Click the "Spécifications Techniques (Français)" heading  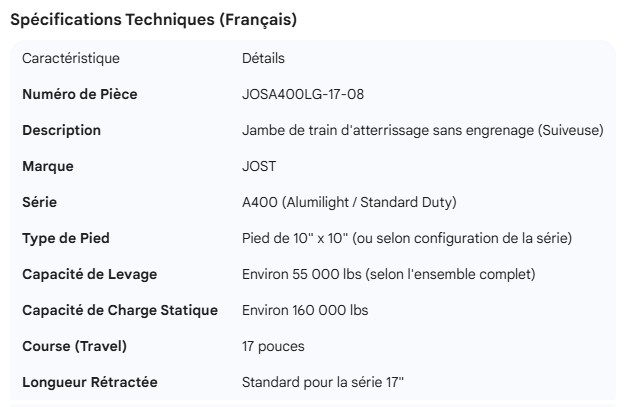coord(153,19)
